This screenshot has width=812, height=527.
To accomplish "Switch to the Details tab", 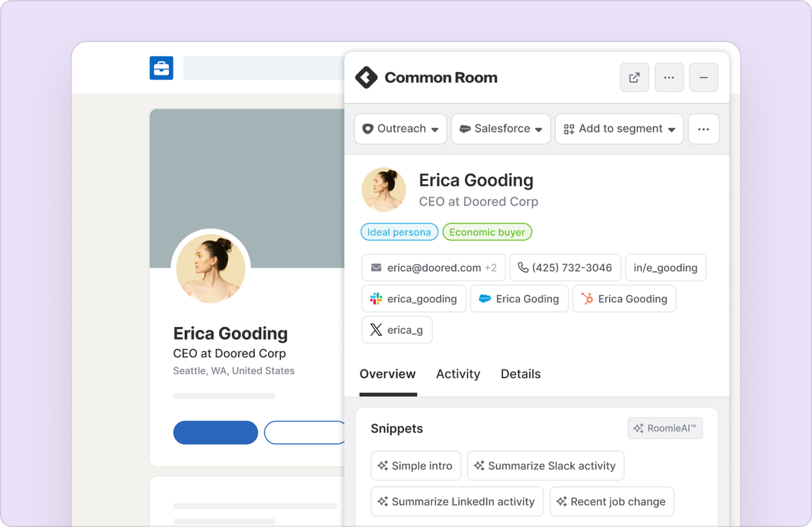I will pos(521,374).
